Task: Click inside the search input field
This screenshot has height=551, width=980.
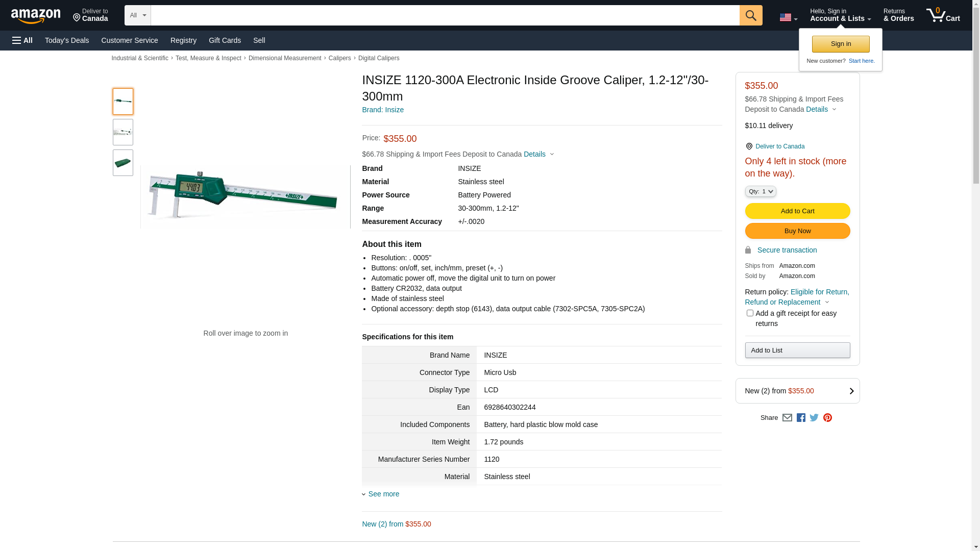Action: (x=444, y=15)
